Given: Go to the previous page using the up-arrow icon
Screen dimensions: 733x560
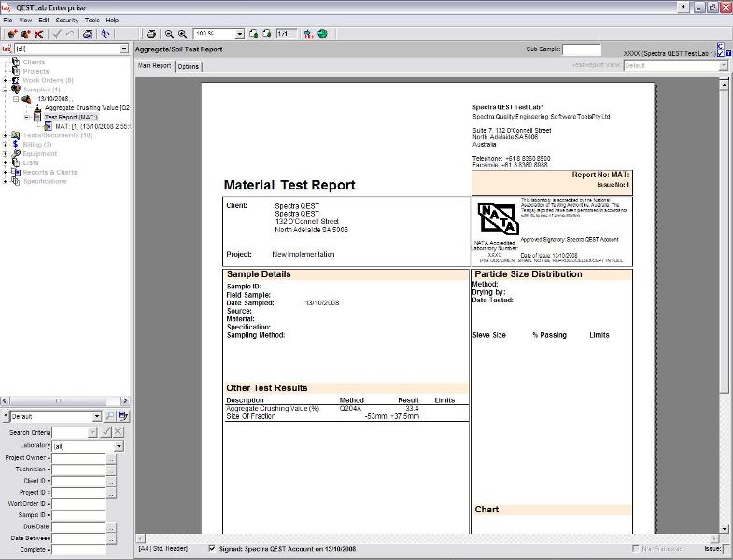Looking at the screenshot, I should [x=253, y=34].
